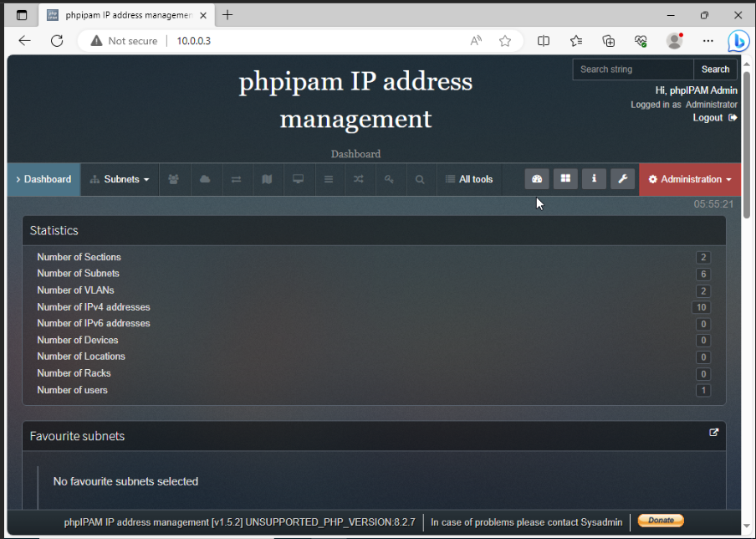Expand the Administration dropdown menu
Image resolution: width=756 pixels, height=539 pixels.
690,179
